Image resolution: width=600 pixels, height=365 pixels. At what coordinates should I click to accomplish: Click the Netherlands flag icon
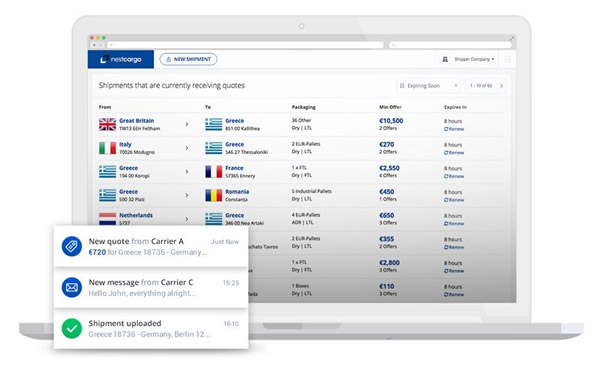pyautogui.click(x=108, y=219)
